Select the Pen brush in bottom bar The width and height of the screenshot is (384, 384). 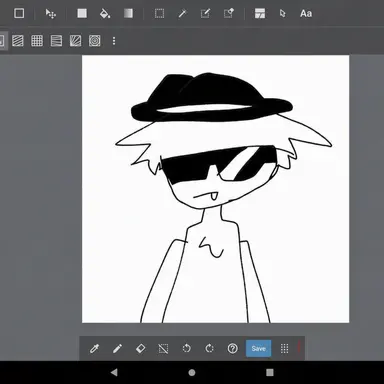click(117, 349)
